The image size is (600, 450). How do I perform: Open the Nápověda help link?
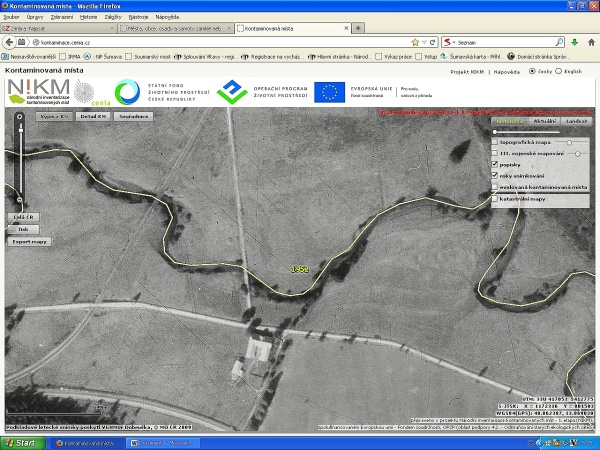508,72
